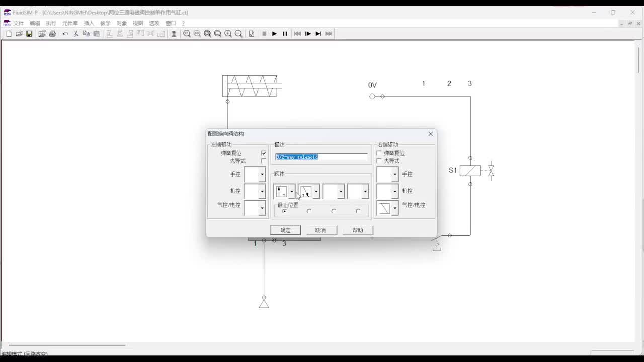Click the zoom out magnifier

238,34
